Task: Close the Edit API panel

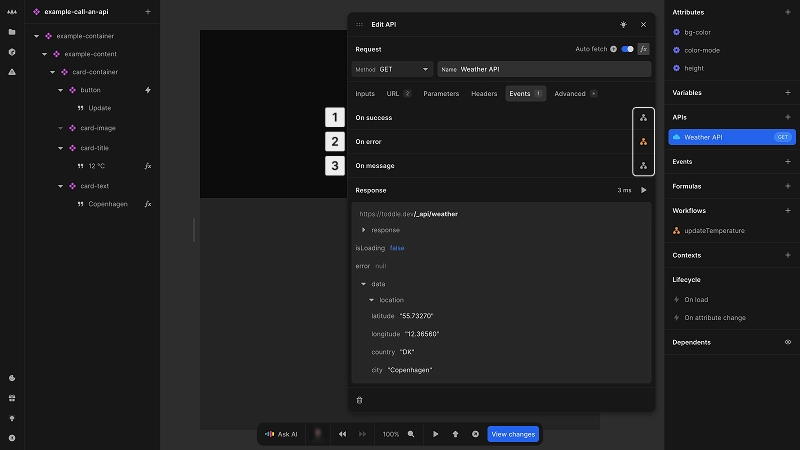Action: click(643, 24)
